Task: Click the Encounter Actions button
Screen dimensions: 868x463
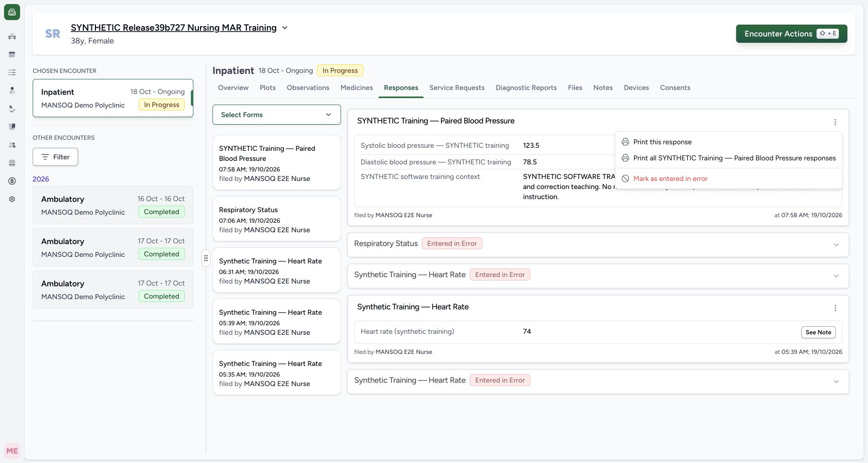Action: tap(792, 34)
